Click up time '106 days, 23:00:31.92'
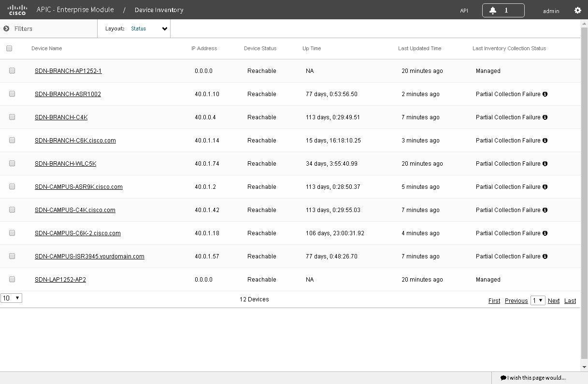 335,233
